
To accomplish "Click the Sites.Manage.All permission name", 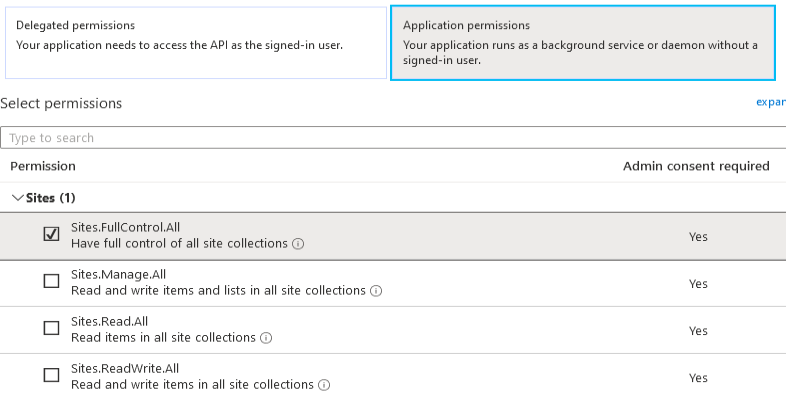I will click(x=117, y=275).
